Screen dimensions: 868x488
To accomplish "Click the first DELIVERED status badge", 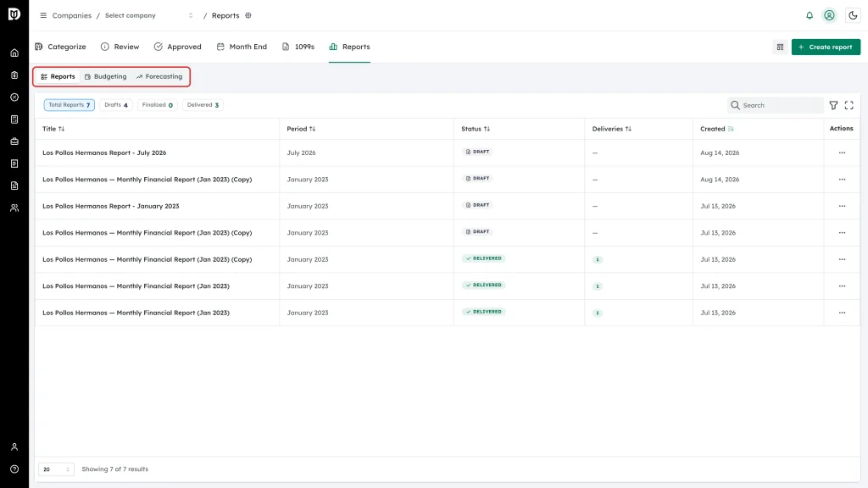I will (483, 258).
